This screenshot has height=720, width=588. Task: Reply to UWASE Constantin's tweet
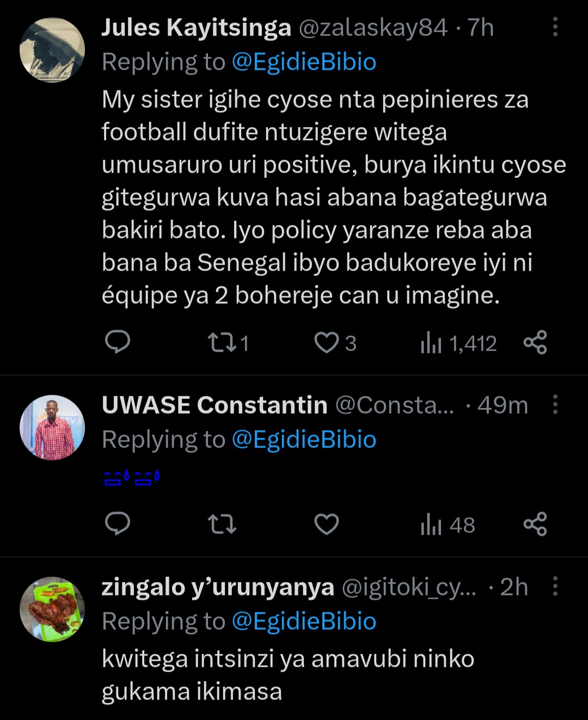117,524
